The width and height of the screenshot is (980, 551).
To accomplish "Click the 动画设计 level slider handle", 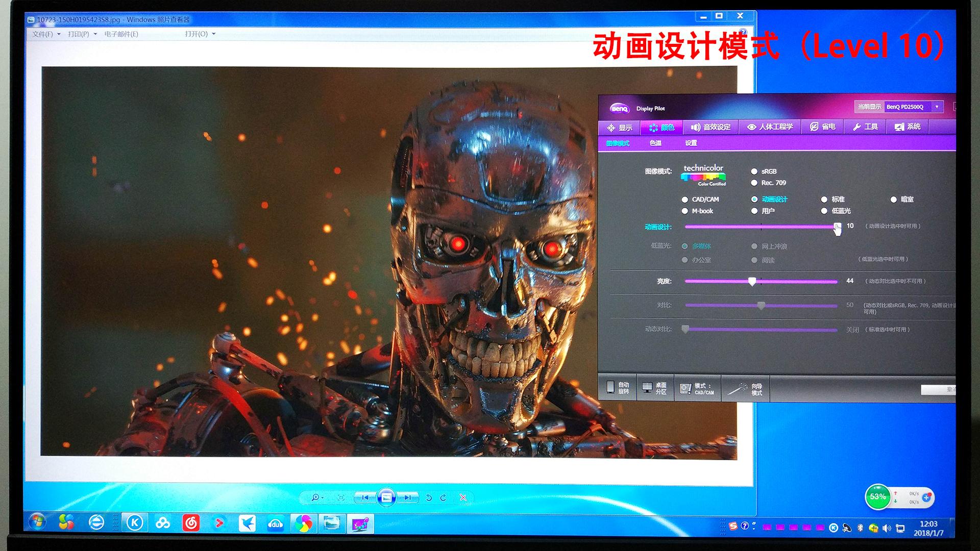I will click(837, 226).
